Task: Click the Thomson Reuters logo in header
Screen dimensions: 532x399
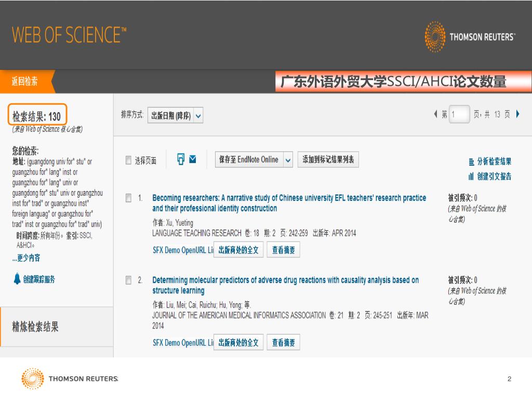Action: [470, 37]
